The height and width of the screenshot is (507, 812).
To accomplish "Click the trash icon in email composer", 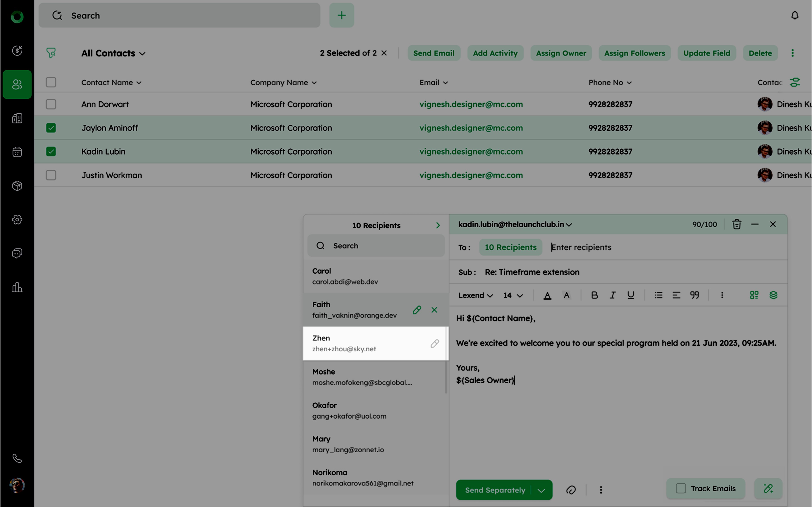I will coord(736,224).
